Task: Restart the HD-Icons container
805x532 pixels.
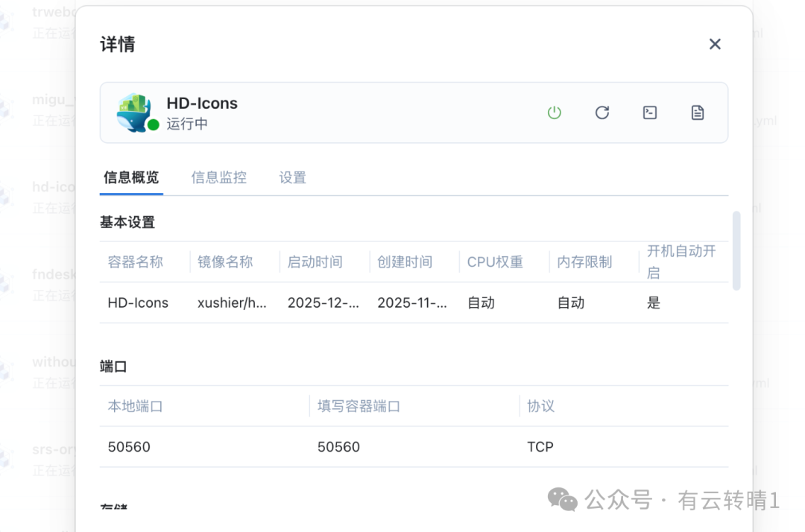Action: [602, 113]
